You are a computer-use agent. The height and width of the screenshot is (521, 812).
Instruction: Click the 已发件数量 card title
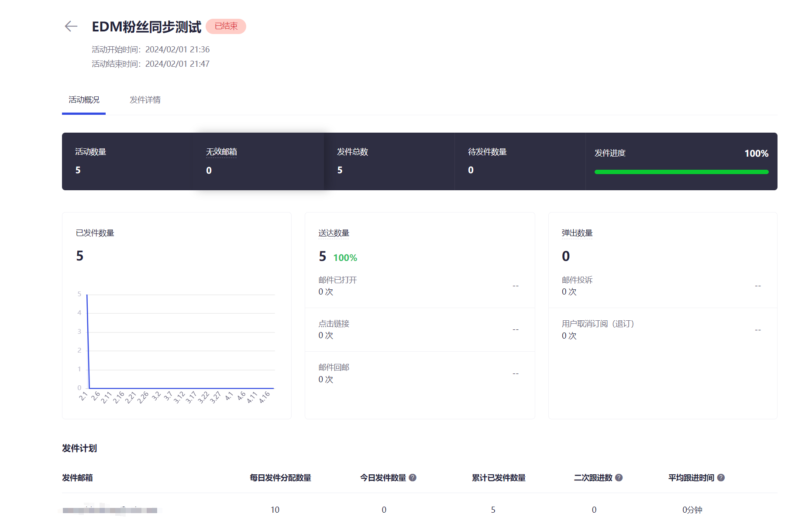coord(95,233)
